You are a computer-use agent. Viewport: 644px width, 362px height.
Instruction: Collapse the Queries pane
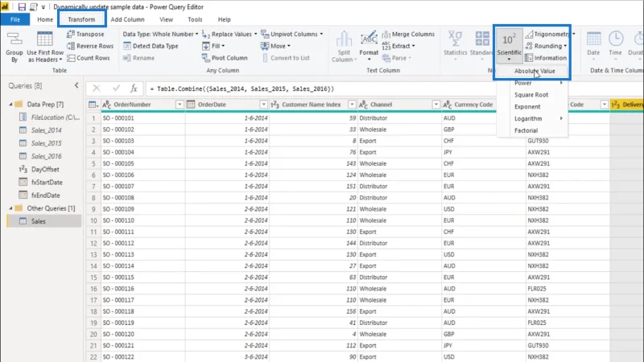click(x=76, y=85)
